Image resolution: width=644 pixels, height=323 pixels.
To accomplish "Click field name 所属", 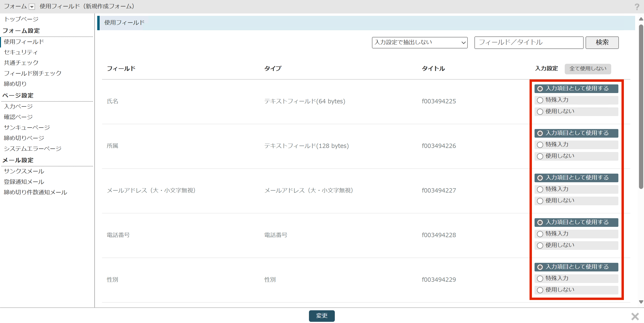I will [x=113, y=146].
